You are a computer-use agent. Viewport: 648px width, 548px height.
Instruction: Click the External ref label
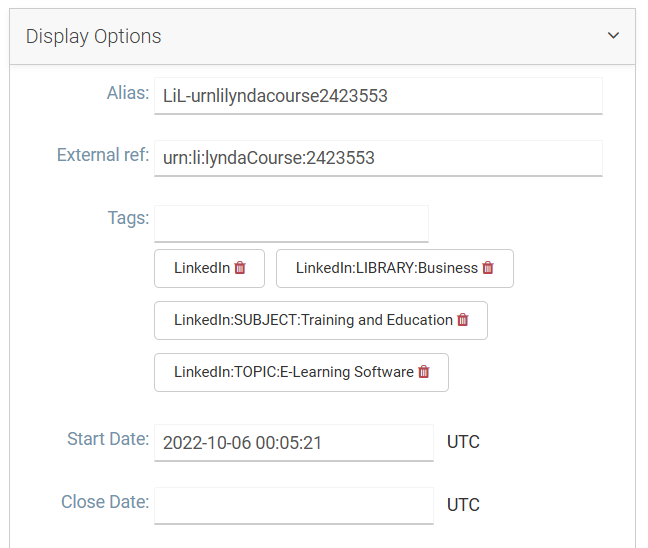[103, 155]
